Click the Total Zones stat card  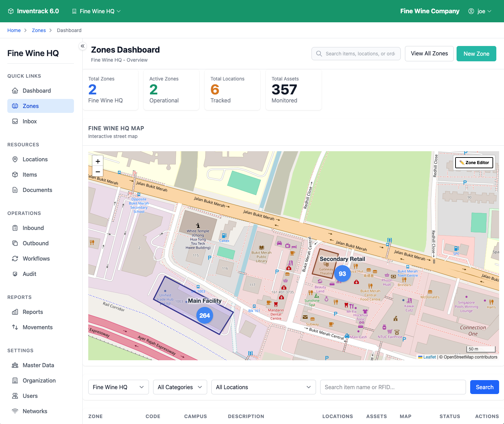(111, 90)
